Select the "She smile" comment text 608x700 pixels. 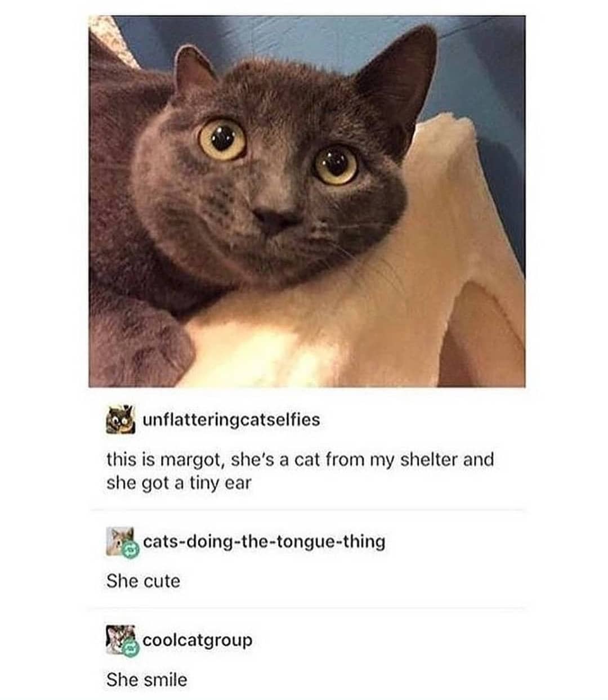pos(146,680)
